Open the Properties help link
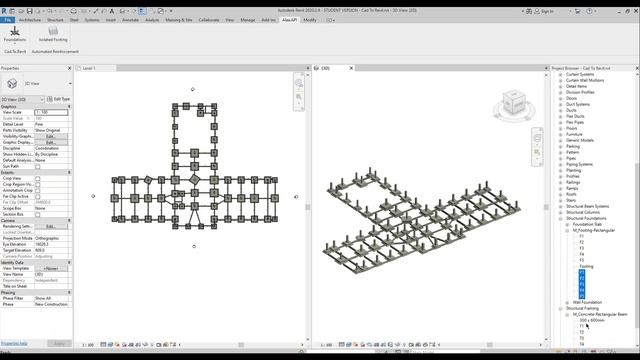Viewport: 640px width, 360px height. (x=14, y=343)
